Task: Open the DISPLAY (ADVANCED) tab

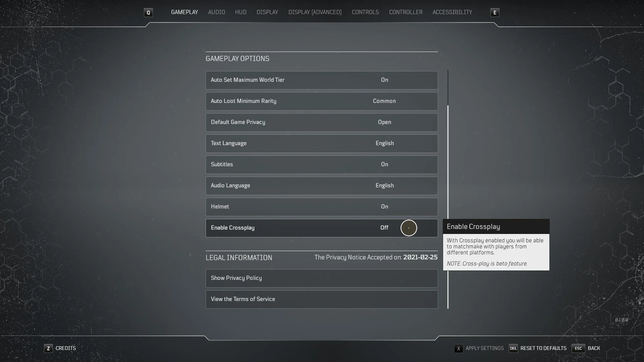Action: tap(315, 12)
